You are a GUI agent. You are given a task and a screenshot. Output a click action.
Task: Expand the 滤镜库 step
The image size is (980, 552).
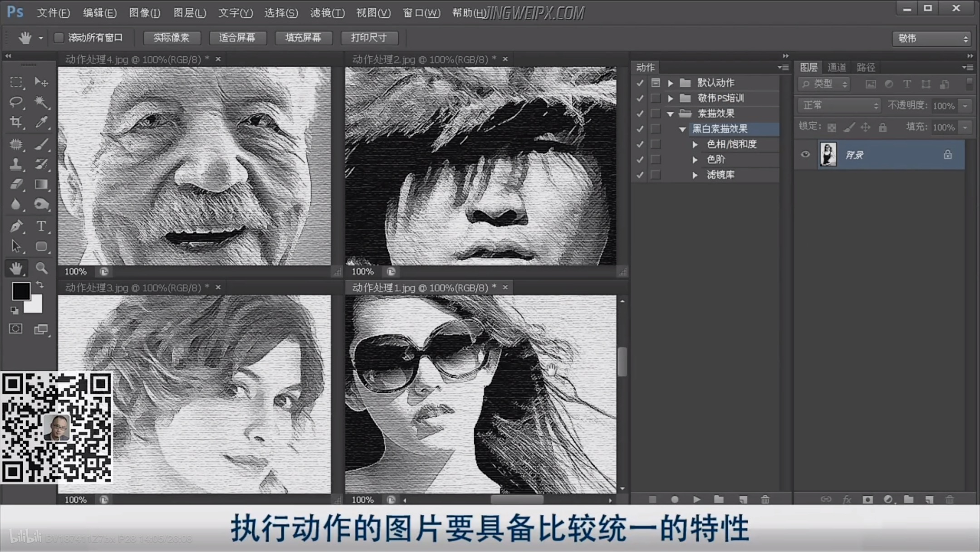pyautogui.click(x=695, y=175)
